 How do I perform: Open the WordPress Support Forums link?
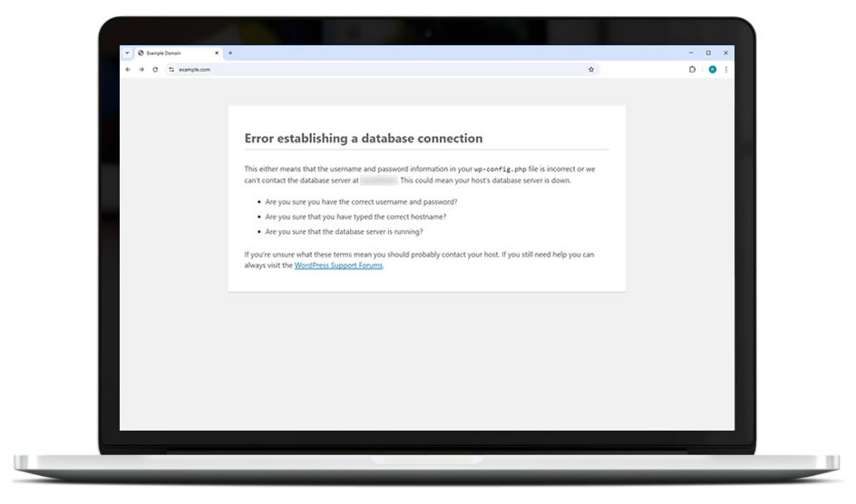point(338,266)
